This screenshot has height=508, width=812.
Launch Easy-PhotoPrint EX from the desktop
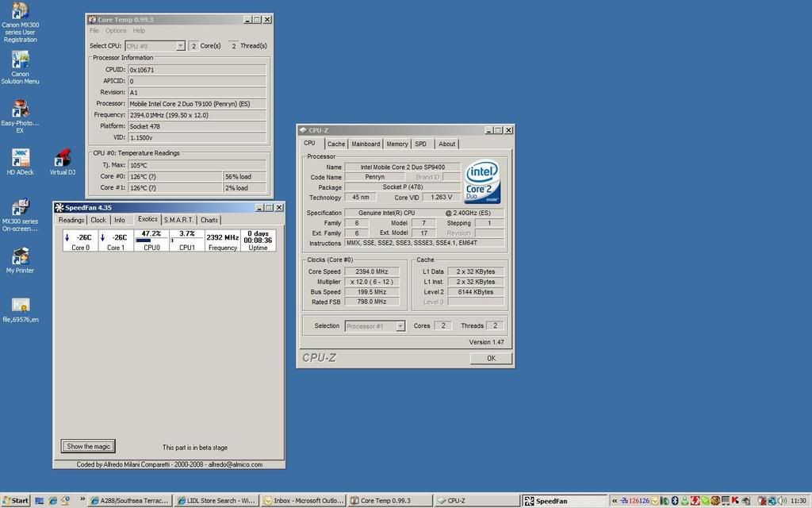click(20, 110)
